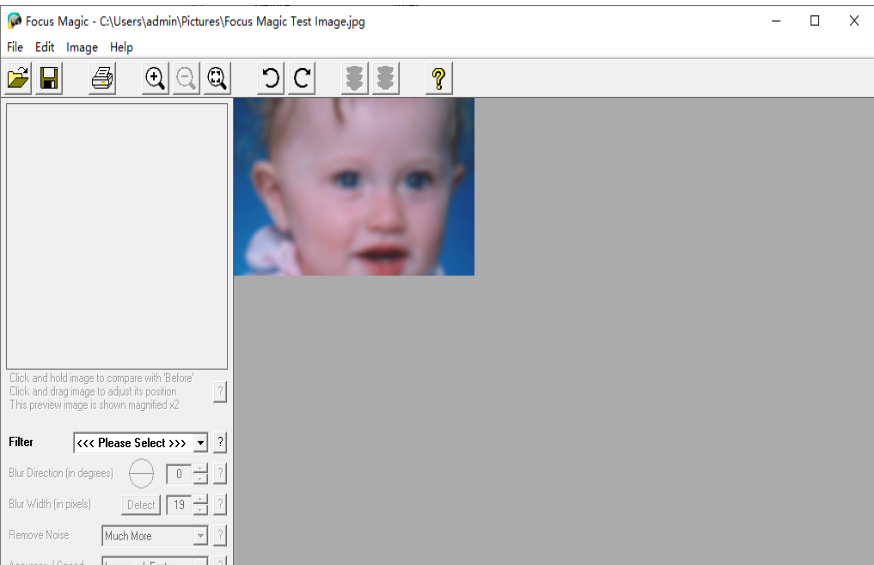874x565 pixels.
Task: Open the Image menu
Action: (82, 47)
